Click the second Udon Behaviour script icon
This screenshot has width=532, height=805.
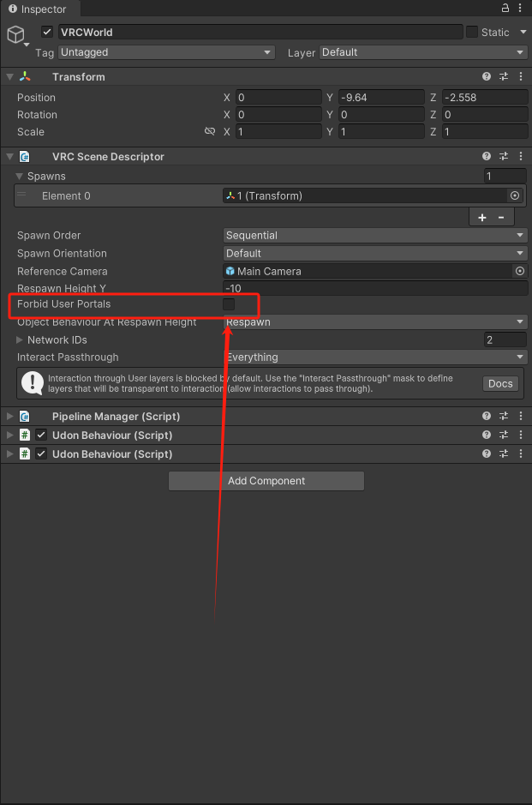point(25,454)
